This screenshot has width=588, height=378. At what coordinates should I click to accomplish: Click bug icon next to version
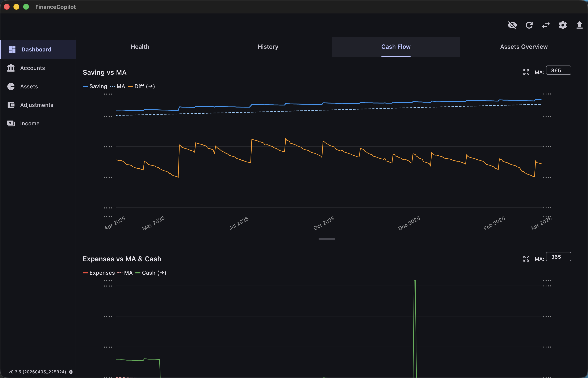coord(71,372)
